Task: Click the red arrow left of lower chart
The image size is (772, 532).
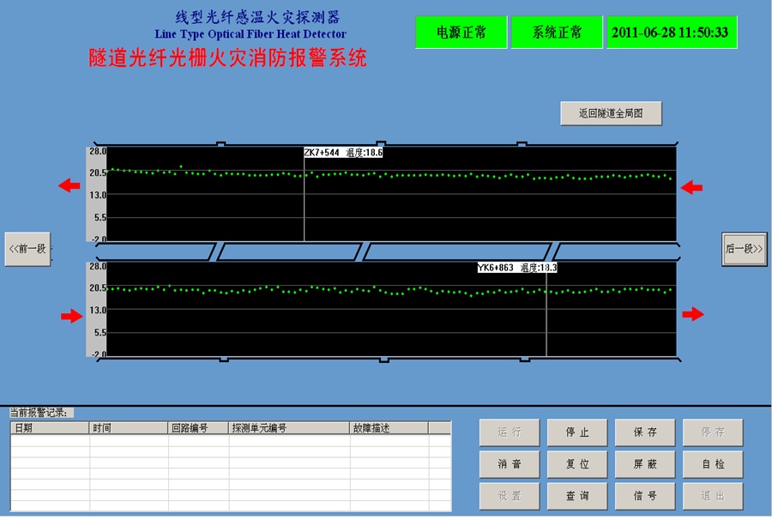Action: pyautogui.click(x=71, y=317)
